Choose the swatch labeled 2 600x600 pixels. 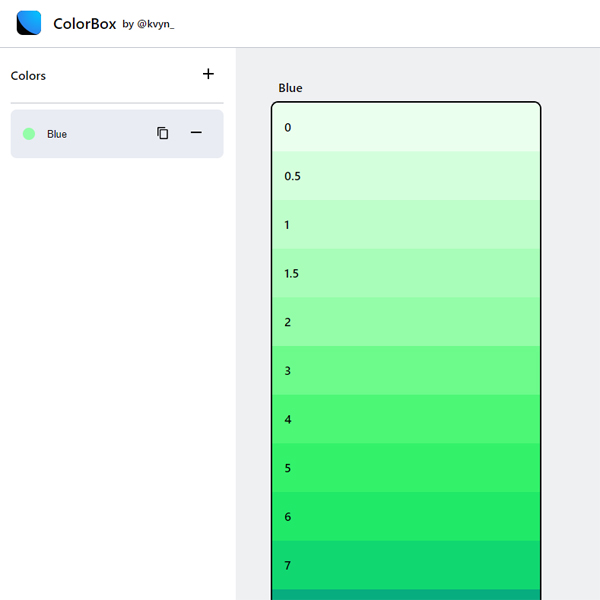(406, 322)
